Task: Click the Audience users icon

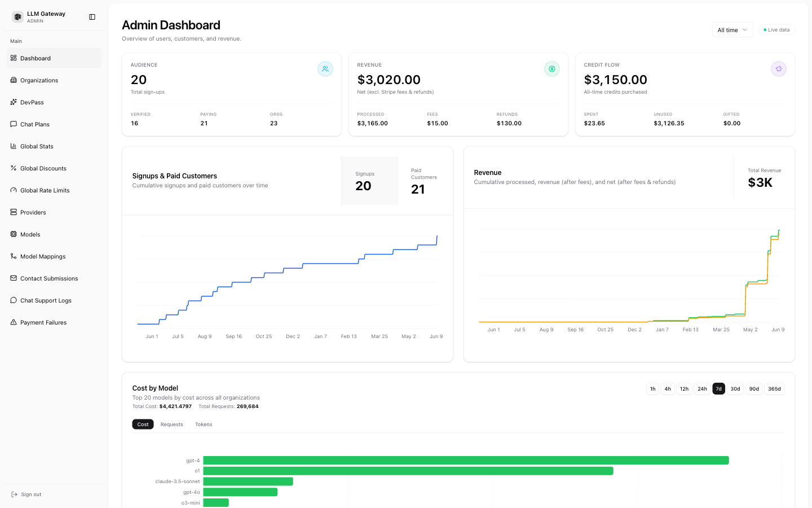Action: tap(325, 69)
